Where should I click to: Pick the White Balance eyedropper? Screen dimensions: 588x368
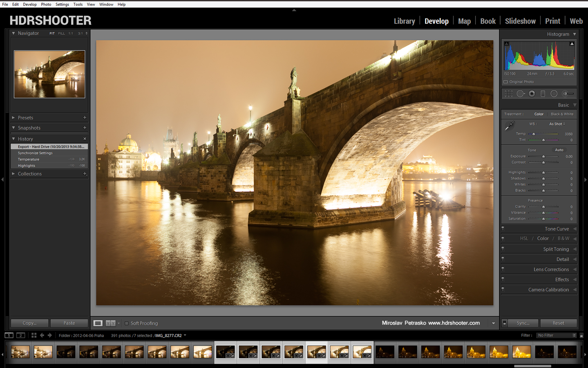coord(509,126)
